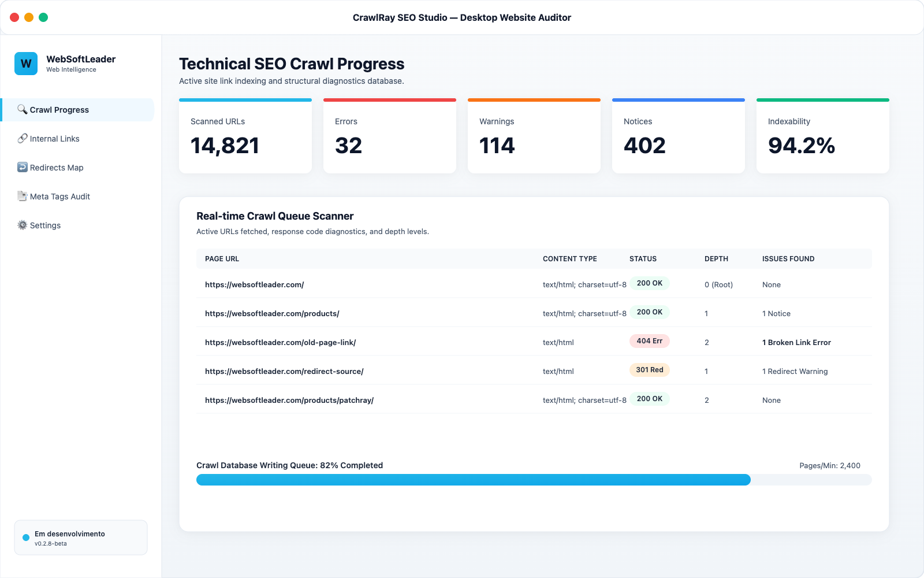Click the yellow macOS minimize window button
Viewport: 924px width, 578px height.
[29, 17]
